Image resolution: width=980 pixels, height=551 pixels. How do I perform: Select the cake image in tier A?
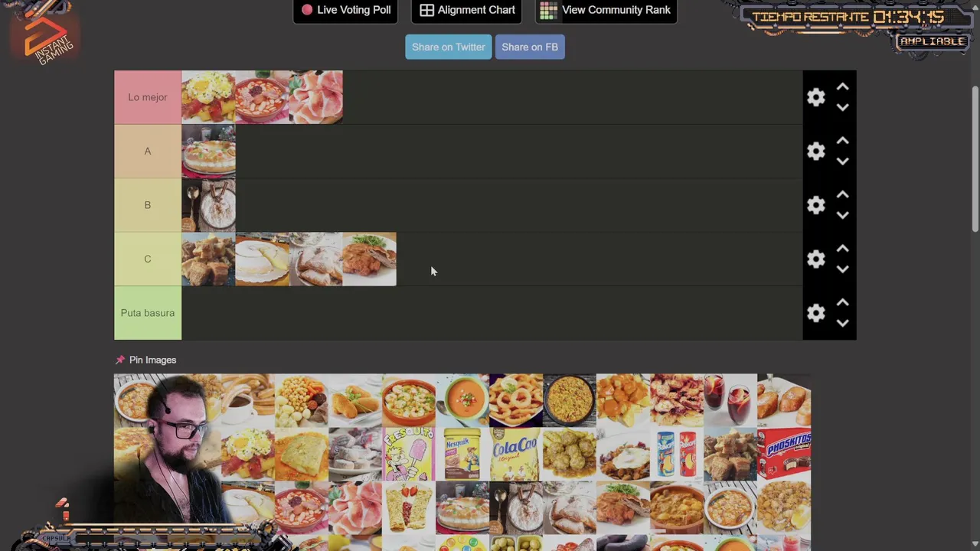coord(208,152)
